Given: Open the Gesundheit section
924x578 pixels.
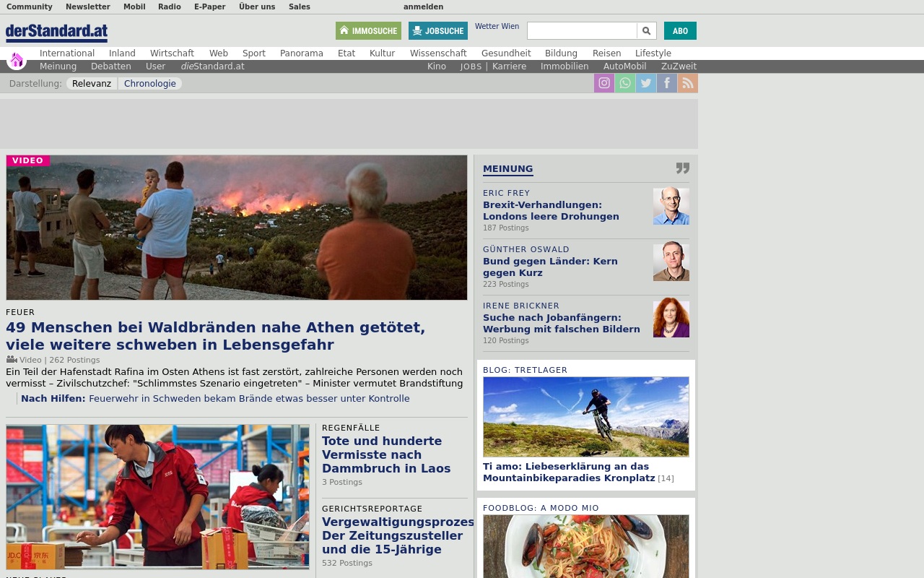Looking at the screenshot, I should point(506,53).
